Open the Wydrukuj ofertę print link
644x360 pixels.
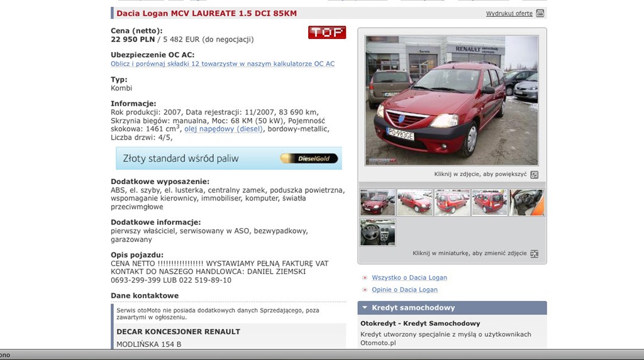click(x=509, y=13)
